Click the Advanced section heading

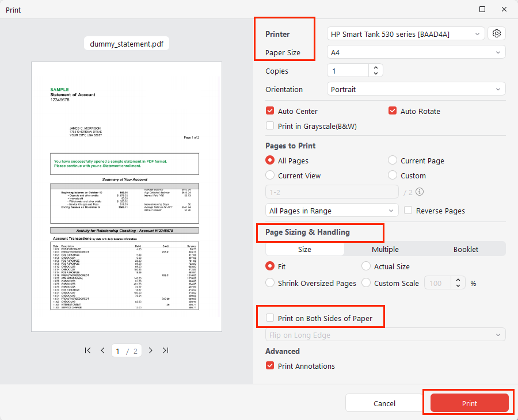pos(283,350)
